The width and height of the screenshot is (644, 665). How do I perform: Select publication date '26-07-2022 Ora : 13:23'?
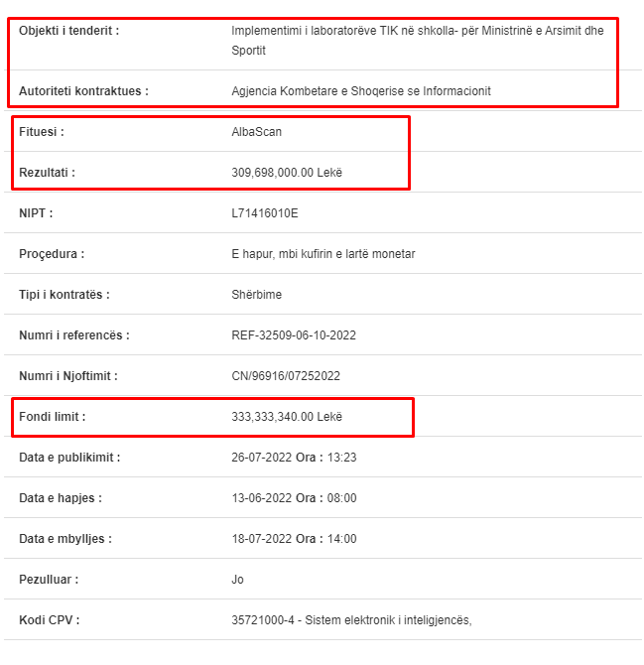coord(294,458)
